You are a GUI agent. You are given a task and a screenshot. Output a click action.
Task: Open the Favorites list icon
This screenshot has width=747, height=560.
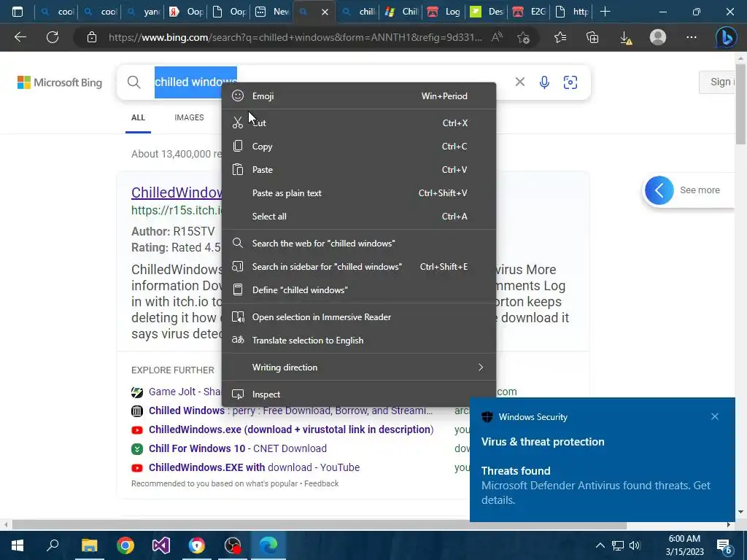560,37
